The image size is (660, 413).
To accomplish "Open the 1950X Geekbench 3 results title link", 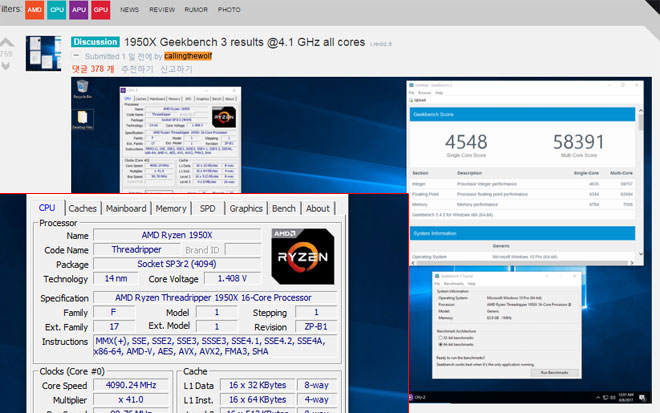I will 245,42.
